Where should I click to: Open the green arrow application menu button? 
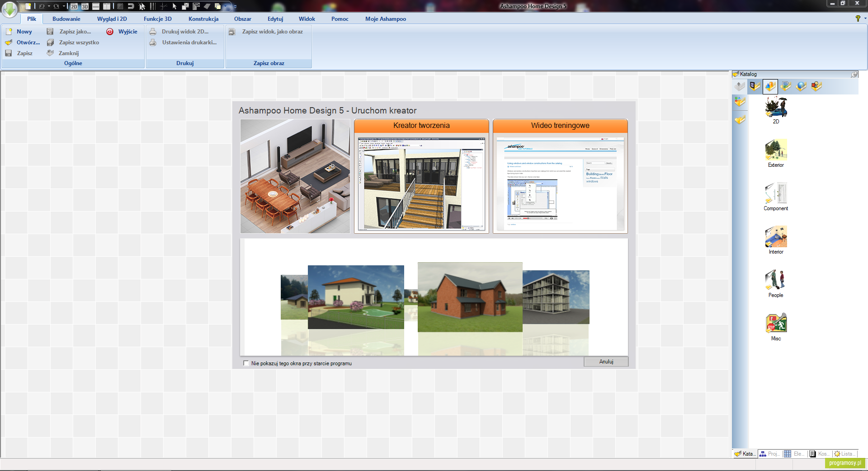click(10, 9)
